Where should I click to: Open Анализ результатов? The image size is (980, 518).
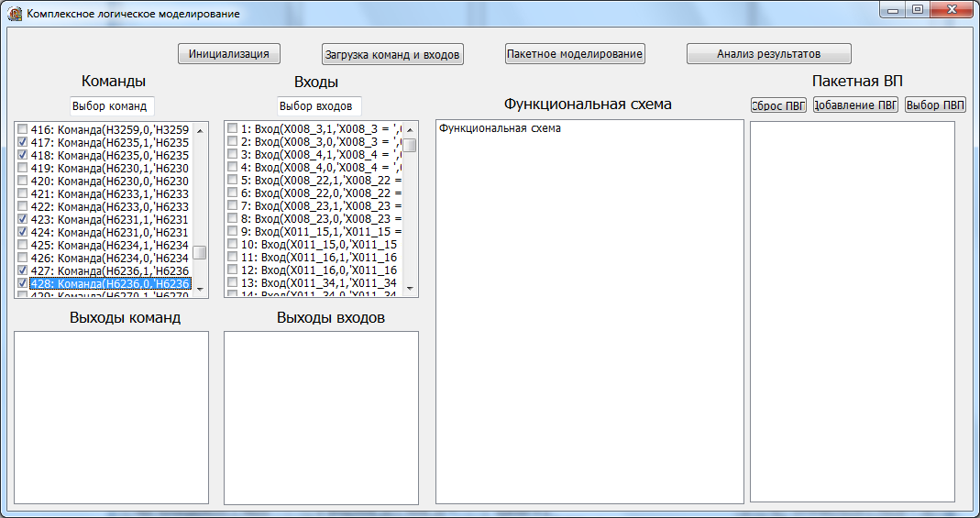(x=769, y=54)
